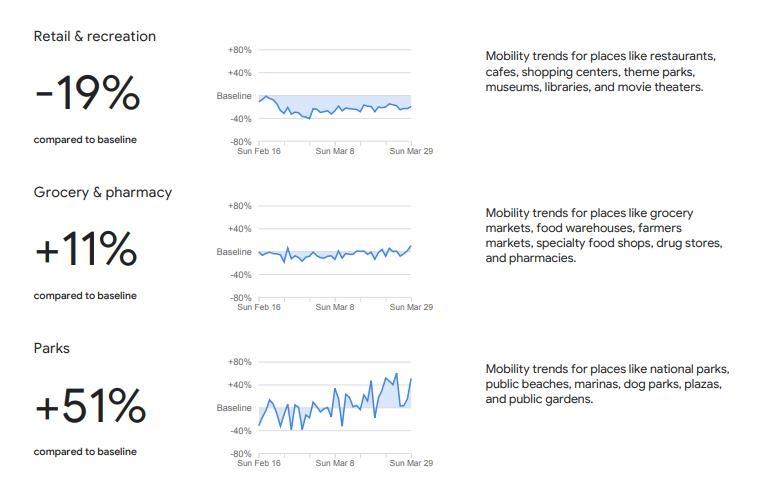Select the +11% grocery figure
This screenshot has height=489, width=759.
(x=86, y=250)
